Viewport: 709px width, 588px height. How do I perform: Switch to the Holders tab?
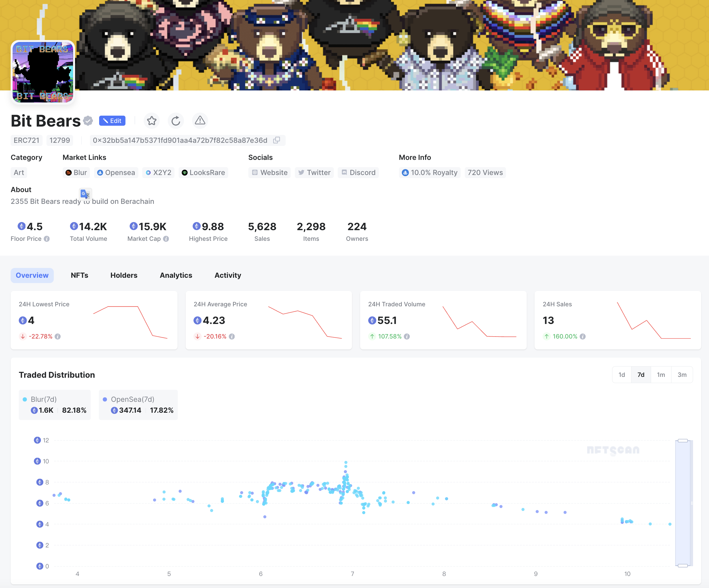124,275
